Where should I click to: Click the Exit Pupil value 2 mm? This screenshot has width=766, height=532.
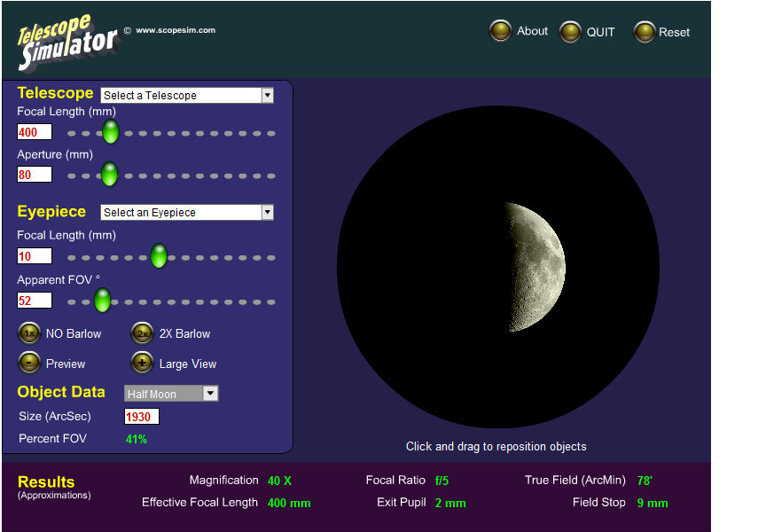(450, 503)
